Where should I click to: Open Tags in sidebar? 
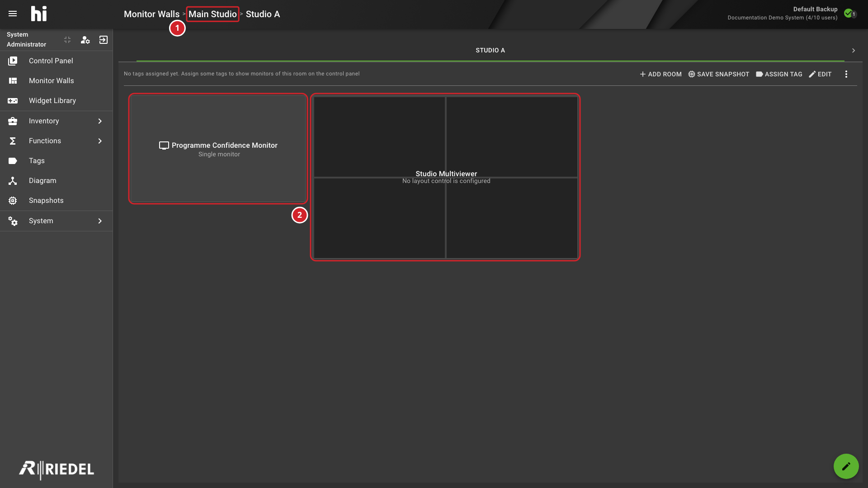(57, 160)
